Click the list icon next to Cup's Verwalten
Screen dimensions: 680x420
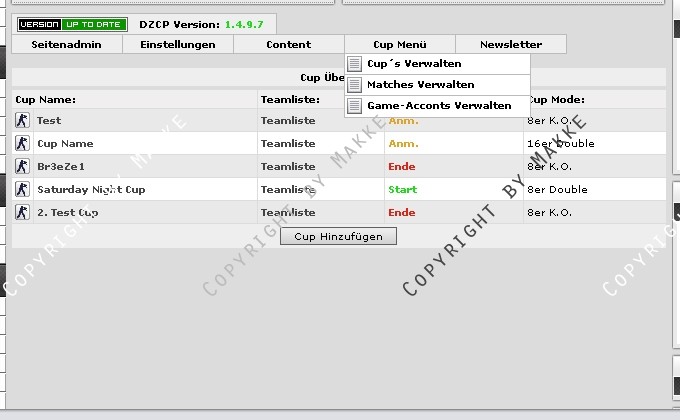click(x=354, y=64)
